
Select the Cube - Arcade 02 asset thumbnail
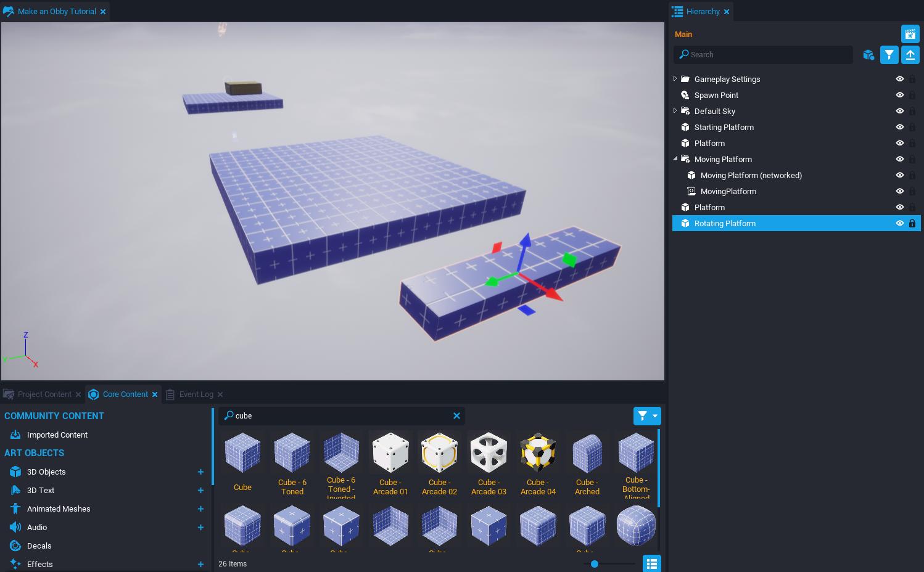(x=439, y=452)
